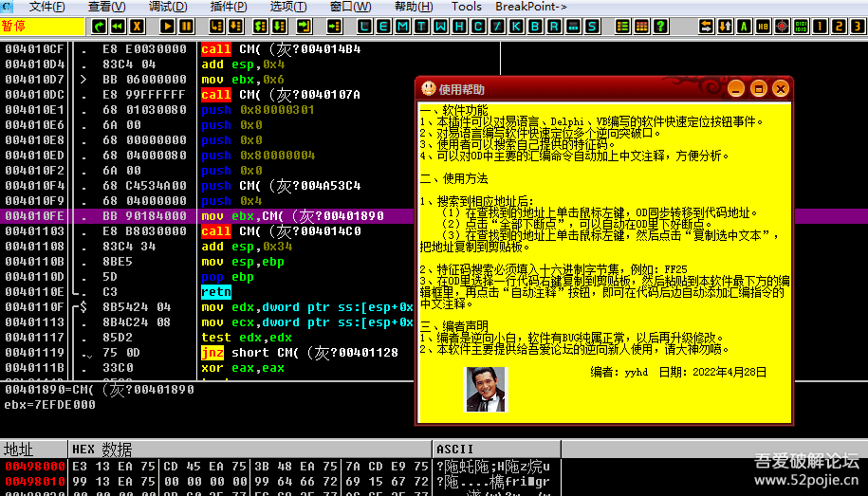
Task: Click the Execute Till Return icon
Action: pos(304,26)
